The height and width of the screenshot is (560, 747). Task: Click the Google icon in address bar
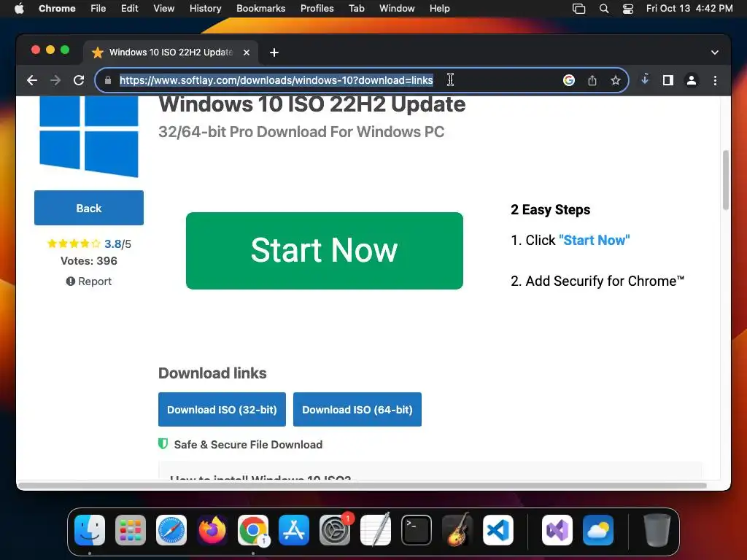coord(569,80)
